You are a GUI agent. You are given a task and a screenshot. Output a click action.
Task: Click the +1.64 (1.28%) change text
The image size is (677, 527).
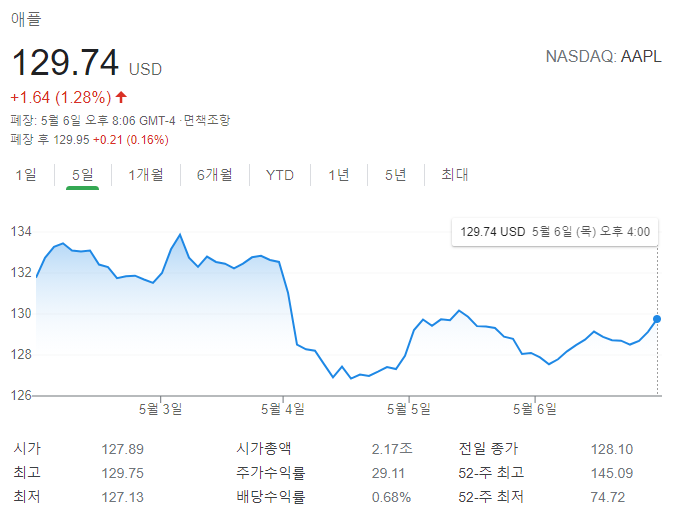[61, 98]
